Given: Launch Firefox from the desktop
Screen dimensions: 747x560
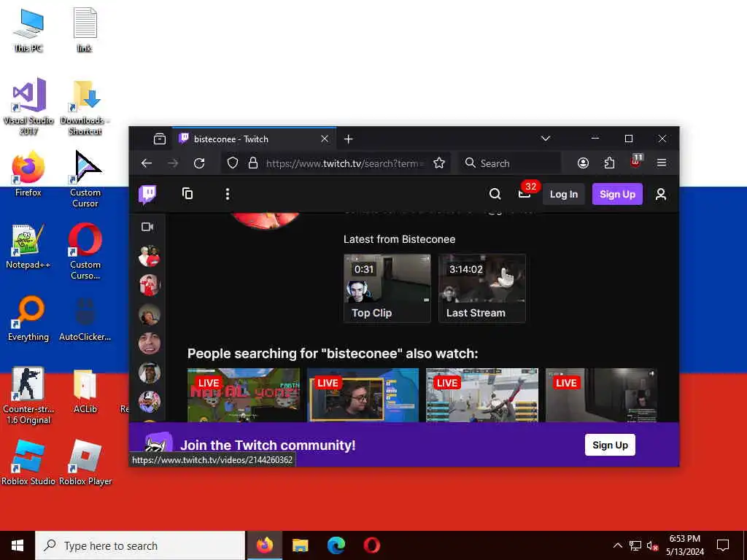Looking at the screenshot, I should pos(28,174).
